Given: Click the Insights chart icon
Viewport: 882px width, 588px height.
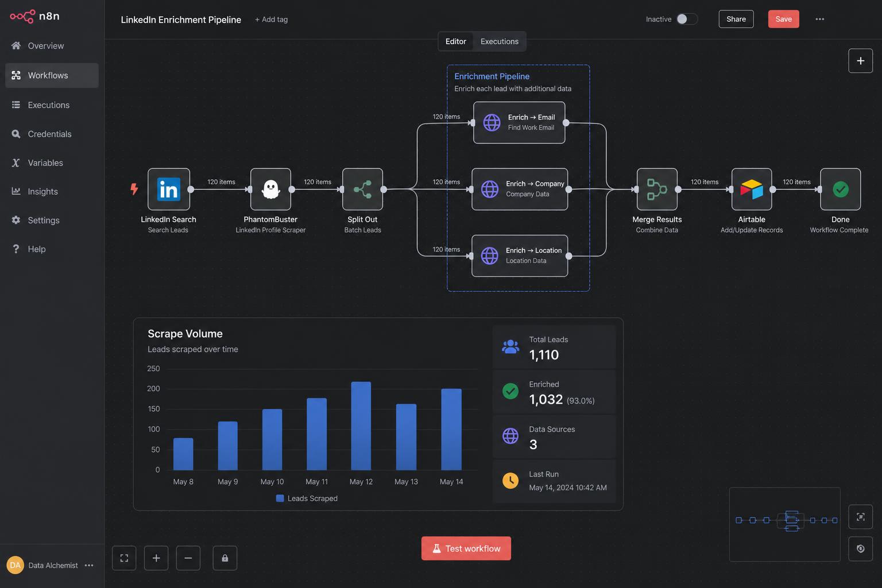Looking at the screenshot, I should [16, 191].
